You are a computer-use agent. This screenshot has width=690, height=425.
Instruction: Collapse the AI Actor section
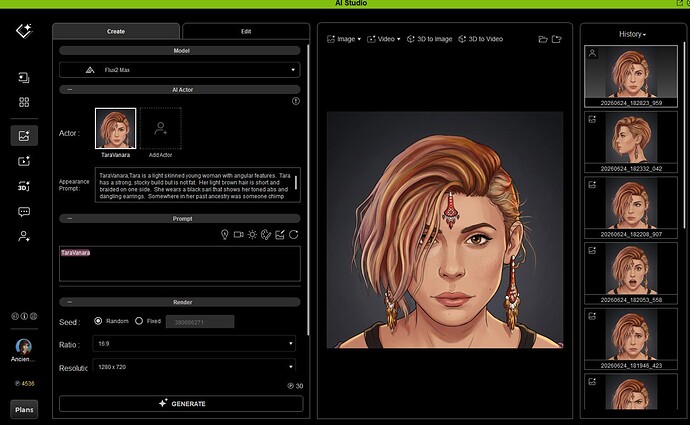pos(70,89)
